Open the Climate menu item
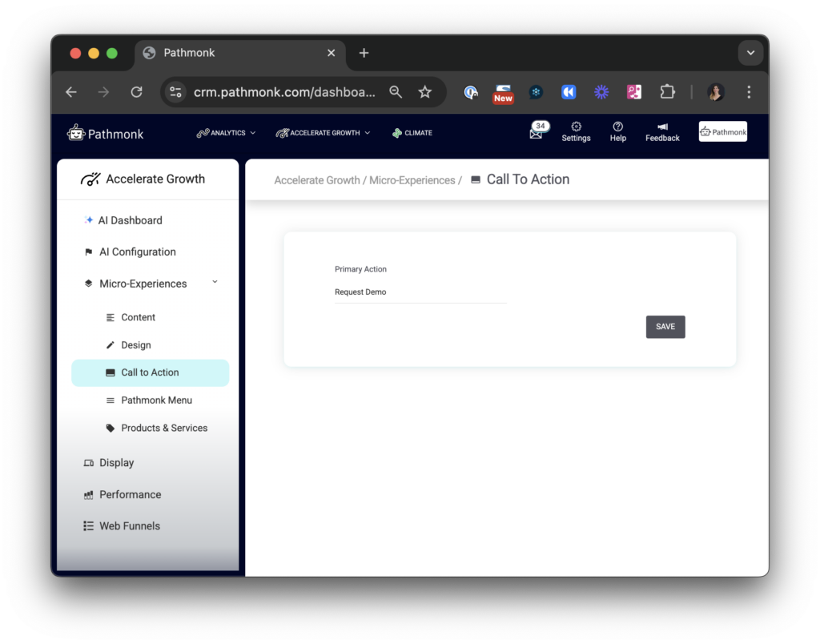The height and width of the screenshot is (644, 820). click(412, 132)
